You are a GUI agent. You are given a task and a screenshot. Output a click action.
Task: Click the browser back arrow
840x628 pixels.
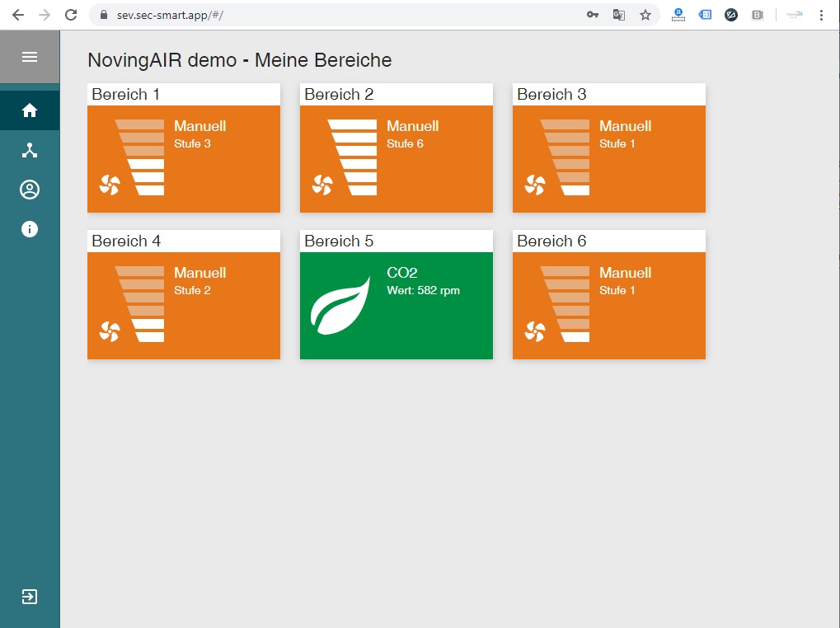18,15
